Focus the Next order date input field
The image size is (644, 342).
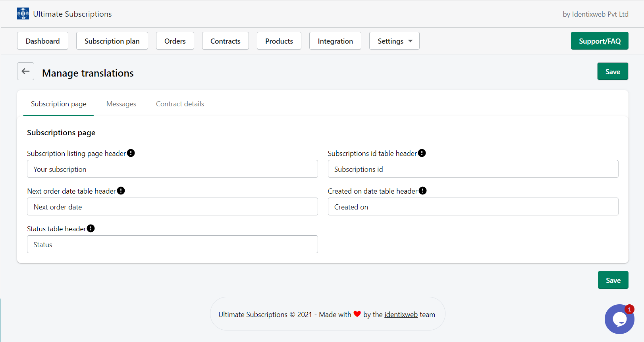(172, 207)
